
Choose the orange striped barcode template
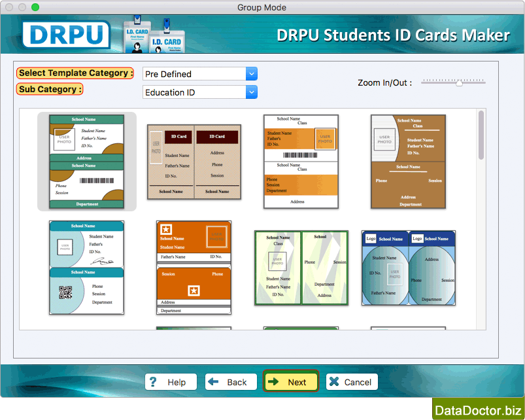pyautogui.click(x=301, y=162)
